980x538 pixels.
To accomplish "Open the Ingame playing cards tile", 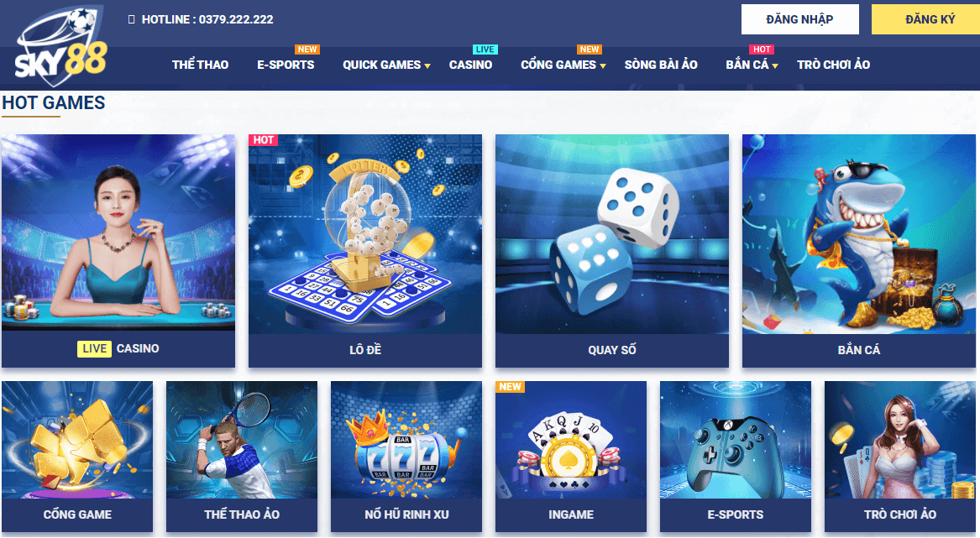I will (571, 457).
